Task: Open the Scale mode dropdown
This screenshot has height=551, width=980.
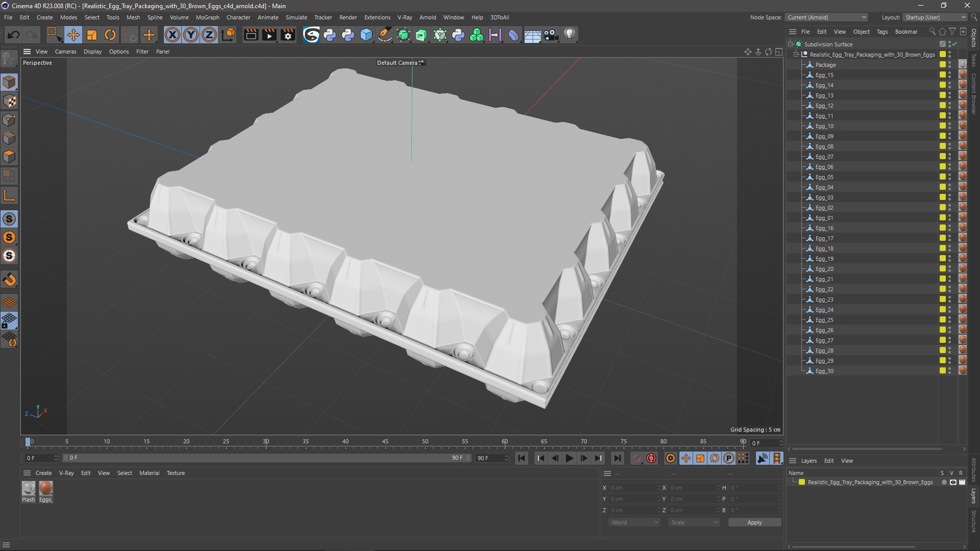Action: (x=694, y=522)
